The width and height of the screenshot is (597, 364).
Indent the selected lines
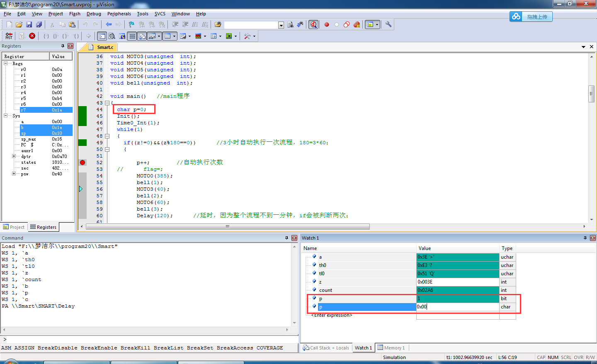coord(175,25)
